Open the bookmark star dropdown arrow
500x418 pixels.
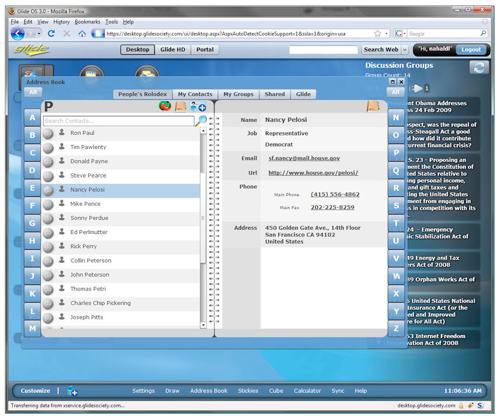coord(386,34)
